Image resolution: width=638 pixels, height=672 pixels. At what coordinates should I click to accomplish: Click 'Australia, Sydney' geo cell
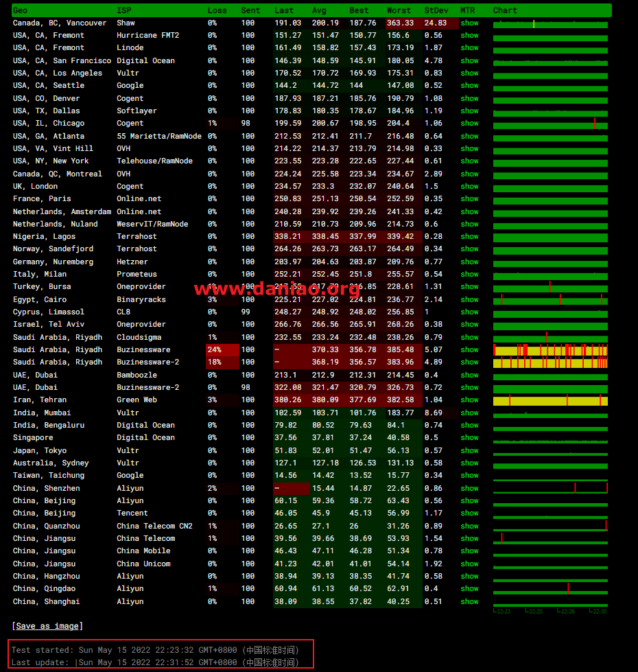coord(51,463)
